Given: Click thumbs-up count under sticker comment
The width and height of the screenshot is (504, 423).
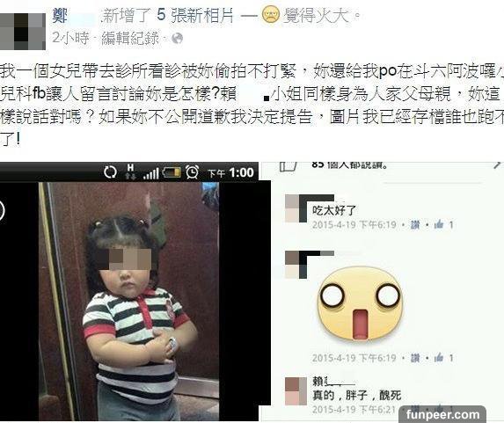Looking at the screenshot, I should click(x=443, y=357).
